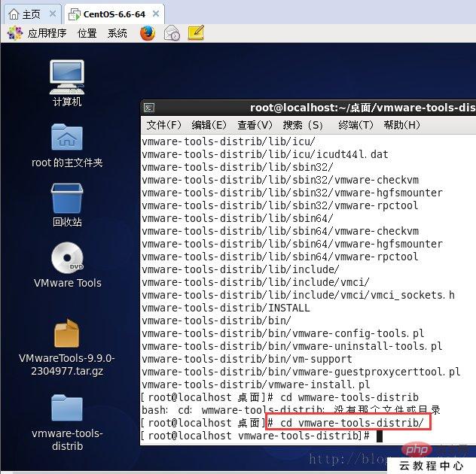Click the VM icon on CentOS-6.6-64 tab
Image resolution: width=476 pixels, height=474 pixels.
[75, 14]
